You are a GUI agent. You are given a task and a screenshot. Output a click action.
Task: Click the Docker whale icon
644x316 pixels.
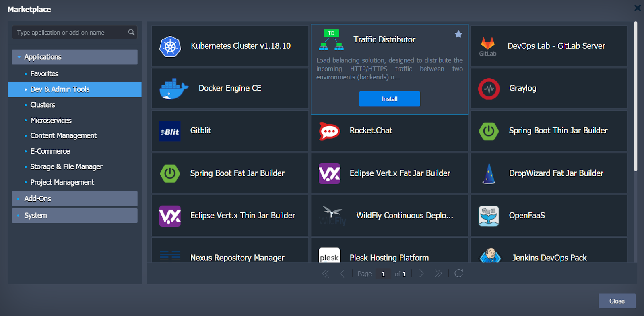174,89
